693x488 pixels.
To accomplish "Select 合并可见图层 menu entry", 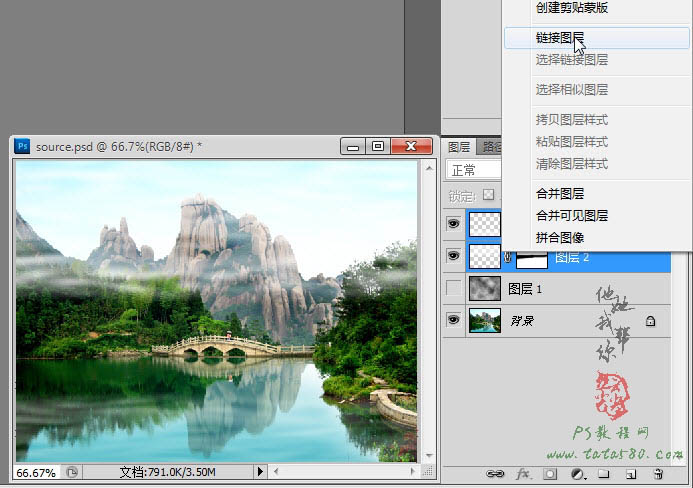I will 572,216.
